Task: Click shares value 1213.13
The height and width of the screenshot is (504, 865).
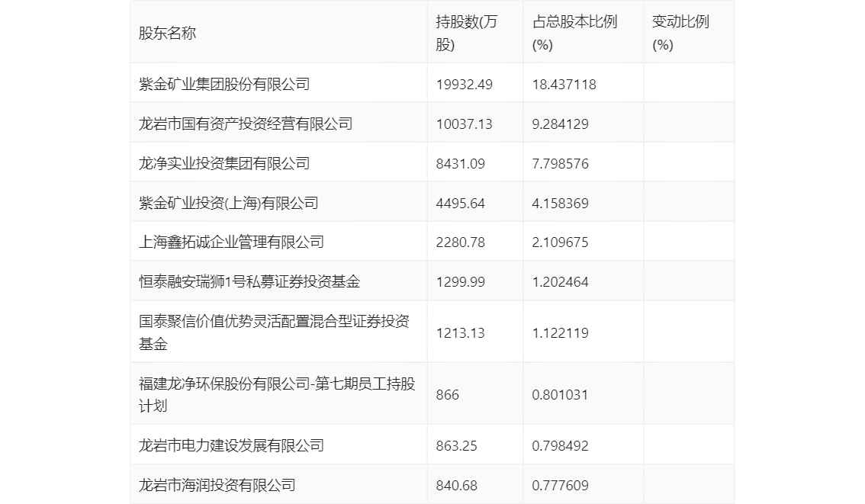Action: point(460,333)
